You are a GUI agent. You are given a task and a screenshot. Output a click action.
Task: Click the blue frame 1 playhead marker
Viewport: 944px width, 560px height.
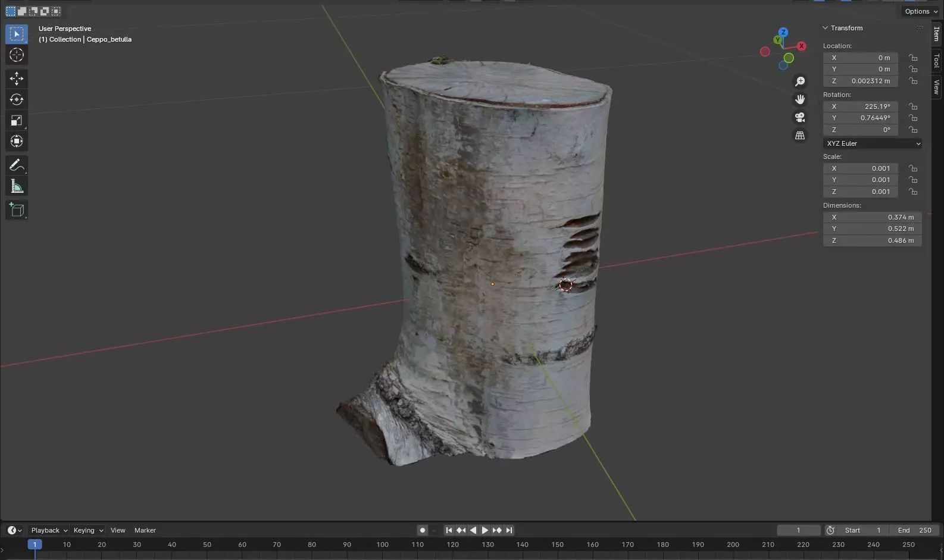[35, 545]
